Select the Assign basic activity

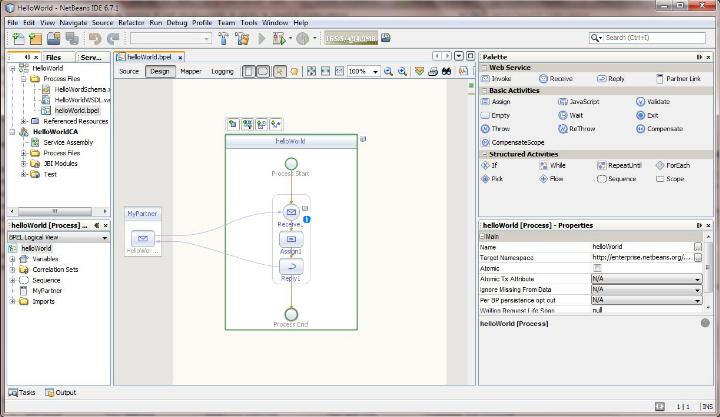[495, 101]
